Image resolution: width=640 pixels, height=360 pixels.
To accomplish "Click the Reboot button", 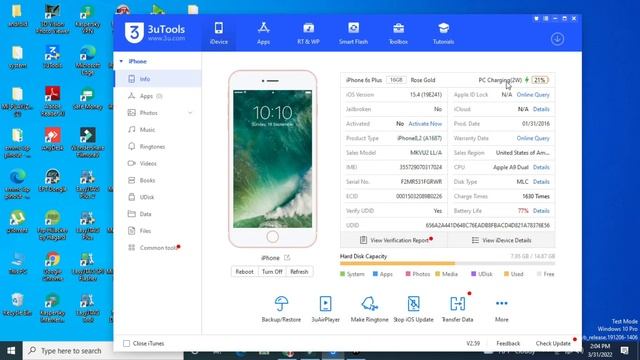I will (244, 272).
